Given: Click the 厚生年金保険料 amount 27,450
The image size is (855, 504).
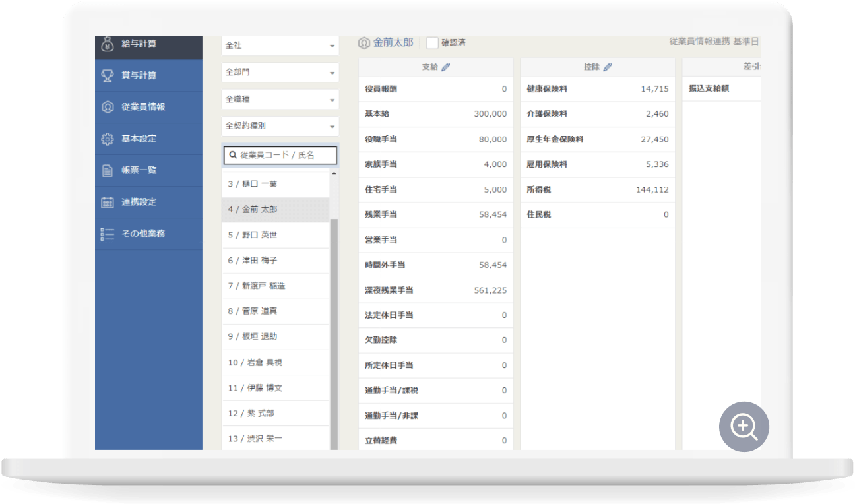Looking at the screenshot, I should click(654, 139).
